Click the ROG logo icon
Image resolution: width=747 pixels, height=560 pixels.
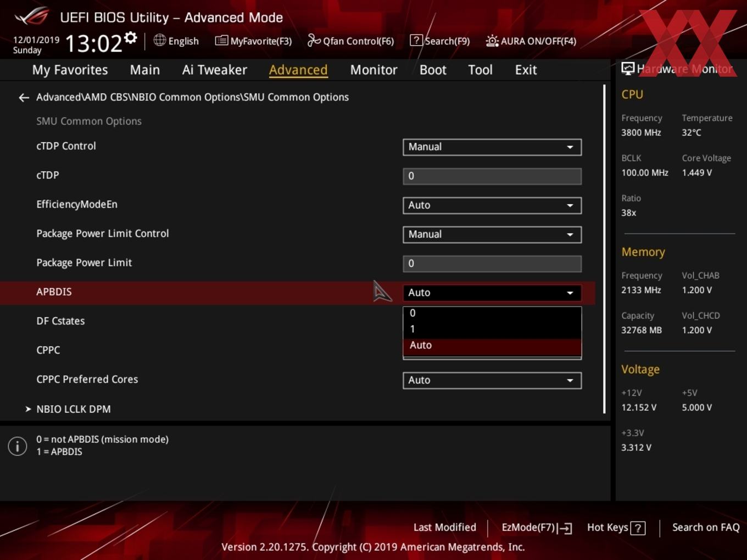32,16
